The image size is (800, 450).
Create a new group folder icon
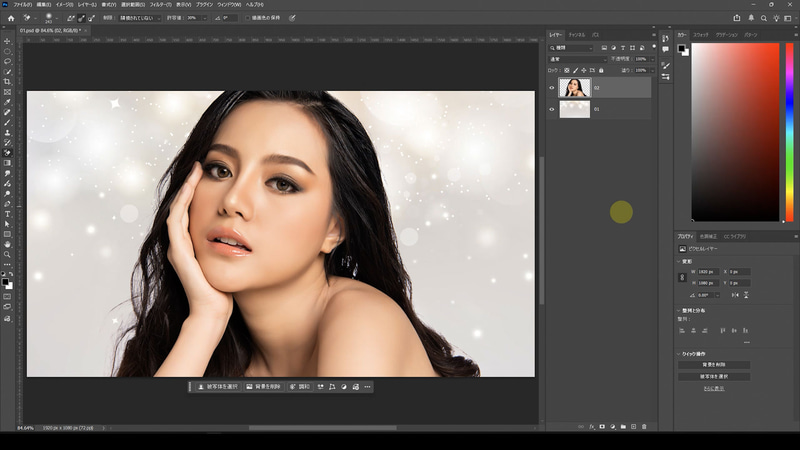[623, 427]
